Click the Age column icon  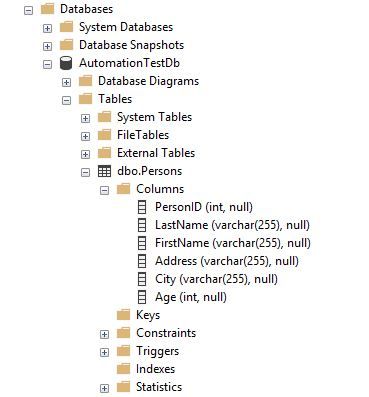142,297
